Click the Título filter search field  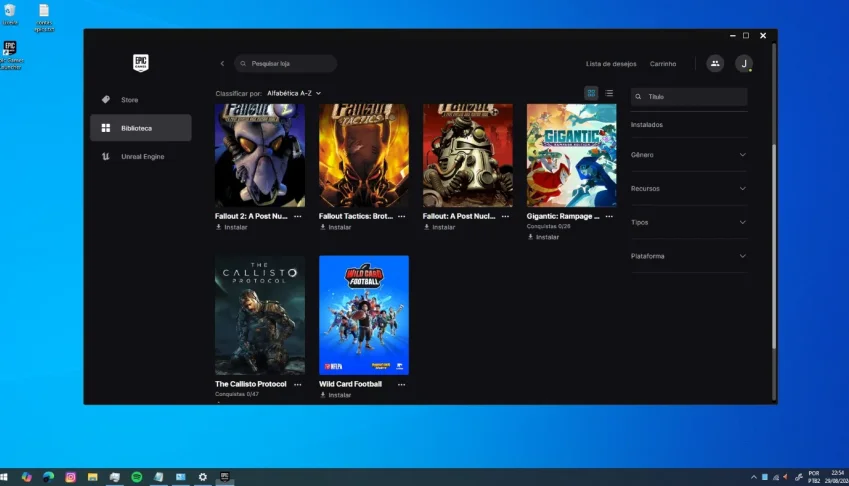click(689, 96)
